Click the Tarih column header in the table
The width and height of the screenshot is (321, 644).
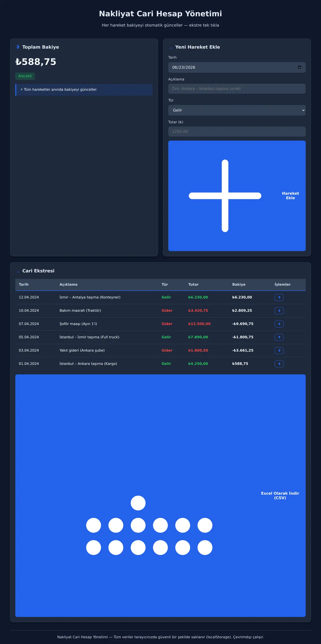click(24, 284)
